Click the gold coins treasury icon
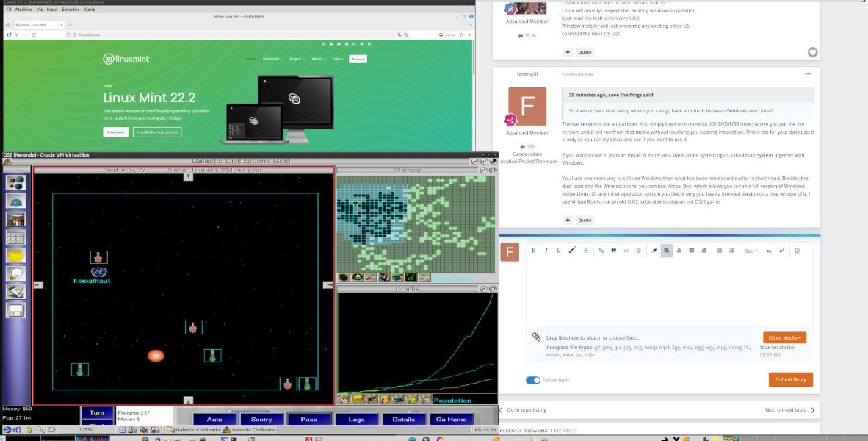The image size is (868, 441). click(15, 255)
